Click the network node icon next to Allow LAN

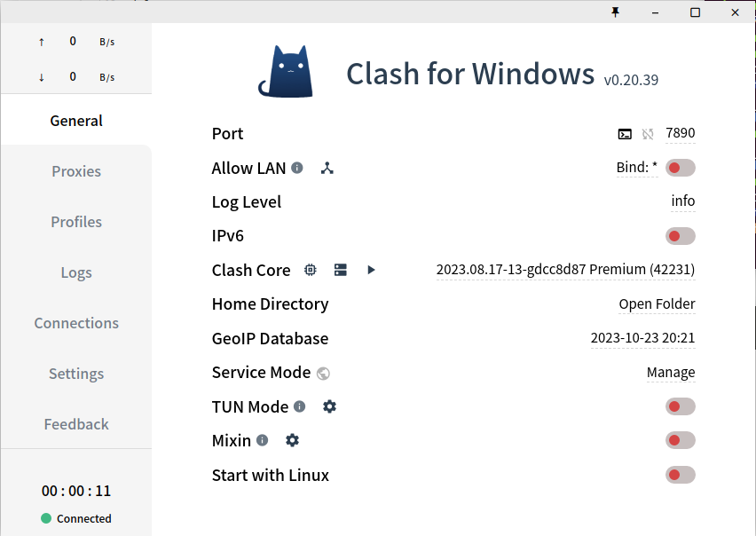[327, 167]
